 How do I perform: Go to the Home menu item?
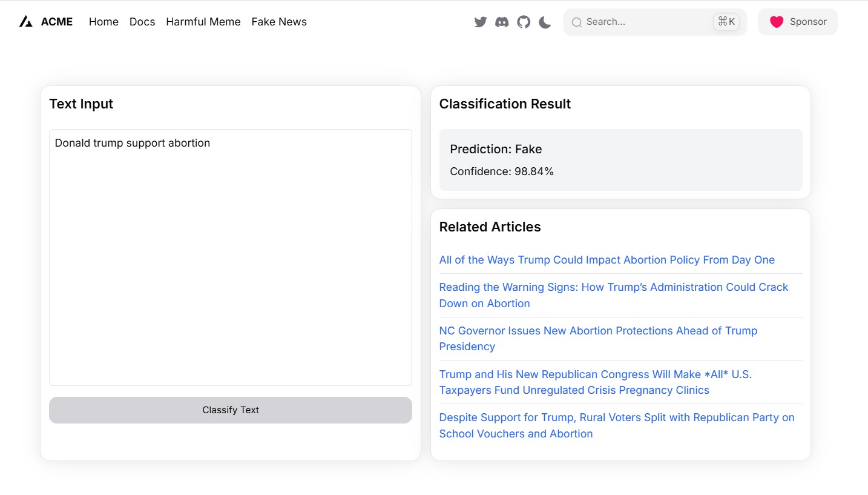104,22
